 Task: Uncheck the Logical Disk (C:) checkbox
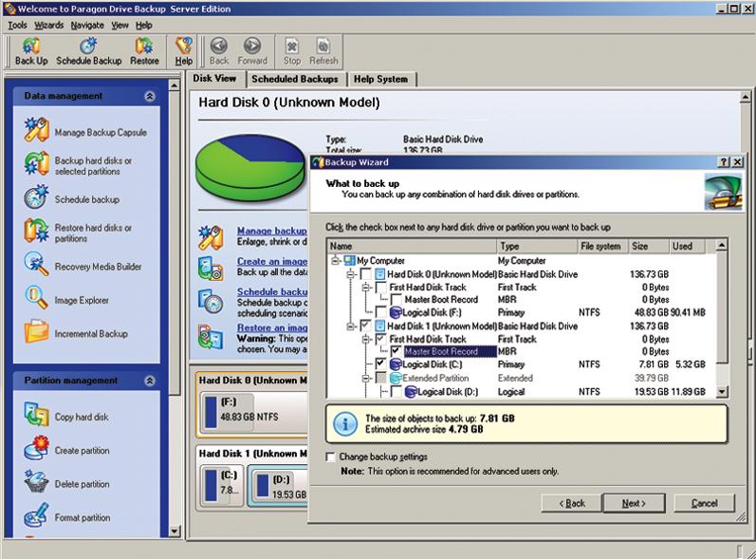click(381, 363)
